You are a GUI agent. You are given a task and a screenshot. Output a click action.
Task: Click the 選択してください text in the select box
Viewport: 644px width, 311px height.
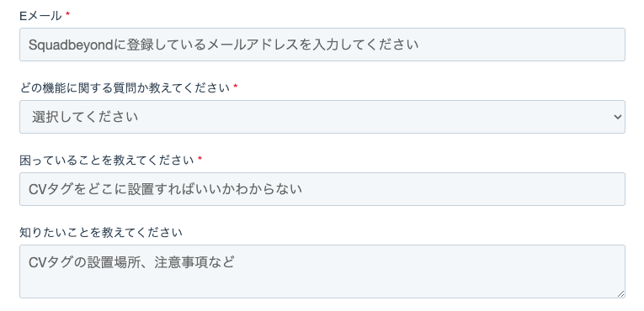[x=85, y=117]
